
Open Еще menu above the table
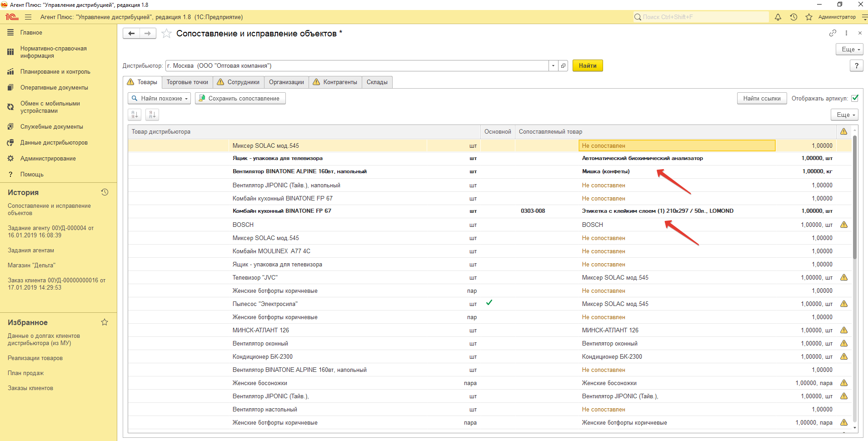844,115
